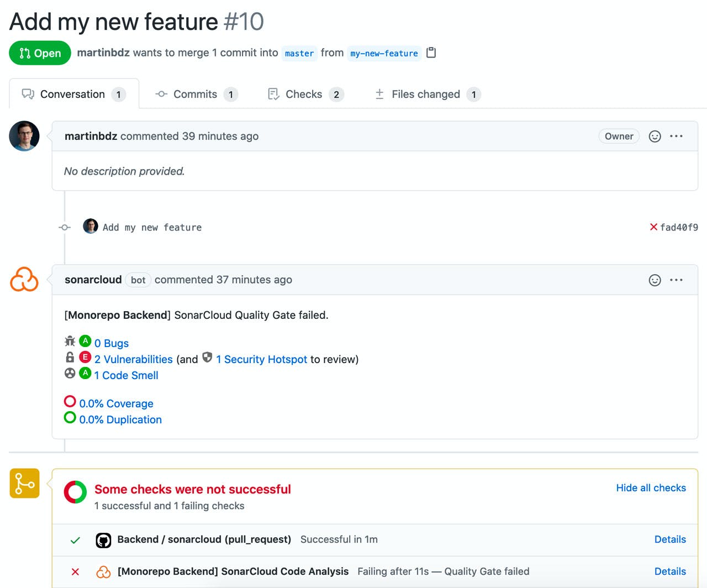Screen dimensions: 707x588
Task: Open the Checks tab
Action: (x=304, y=95)
